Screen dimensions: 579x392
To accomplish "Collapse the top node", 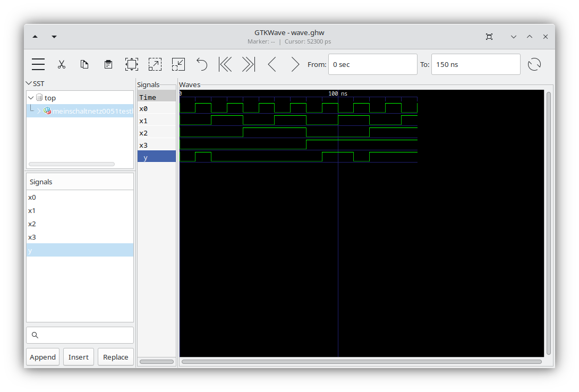I will (x=31, y=98).
